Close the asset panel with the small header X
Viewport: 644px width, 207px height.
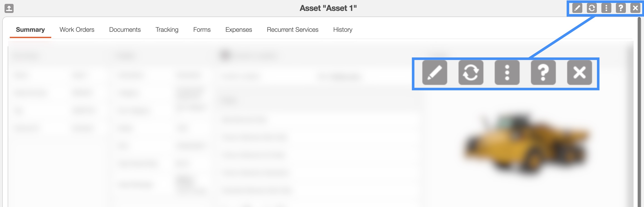pyautogui.click(x=635, y=8)
